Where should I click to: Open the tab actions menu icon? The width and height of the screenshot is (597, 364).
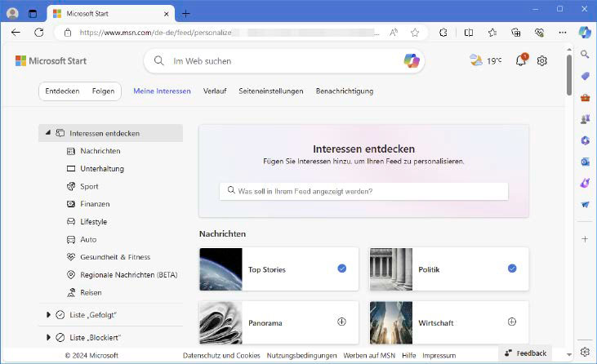click(33, 14)
